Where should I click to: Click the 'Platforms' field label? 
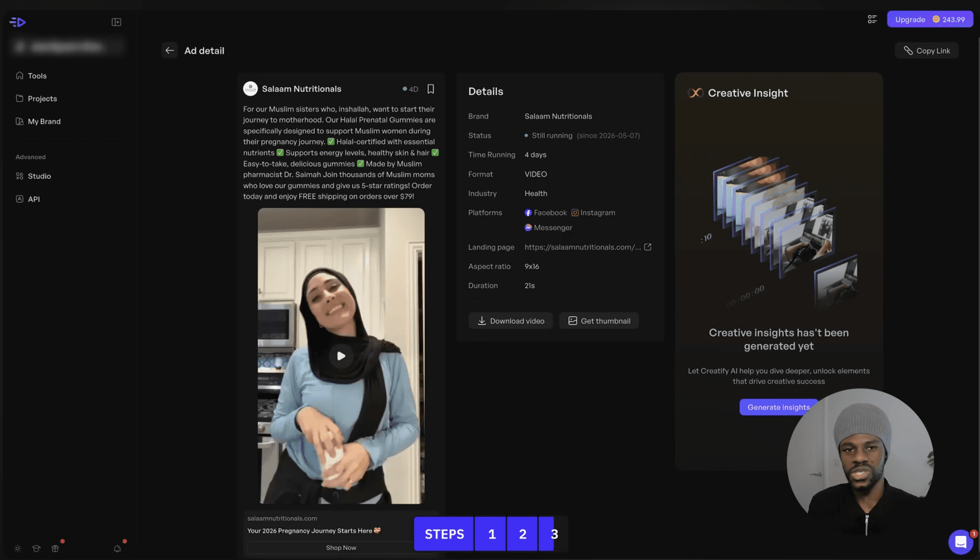(x=485, y=213)
